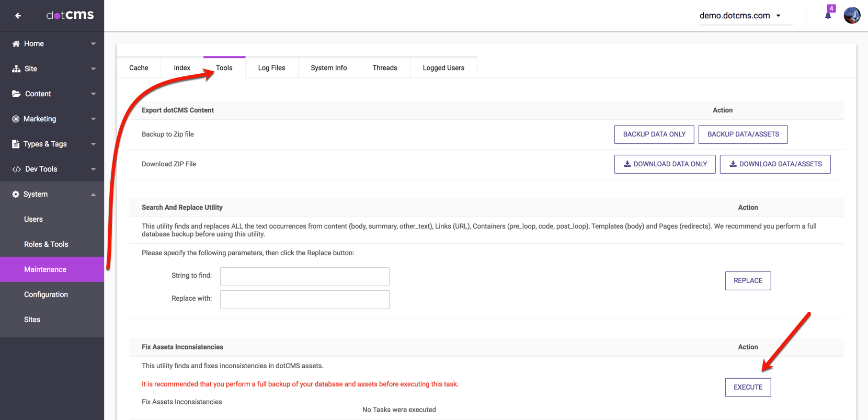
Task: Click Download Data/Assets button
Action: click(775, 164)
